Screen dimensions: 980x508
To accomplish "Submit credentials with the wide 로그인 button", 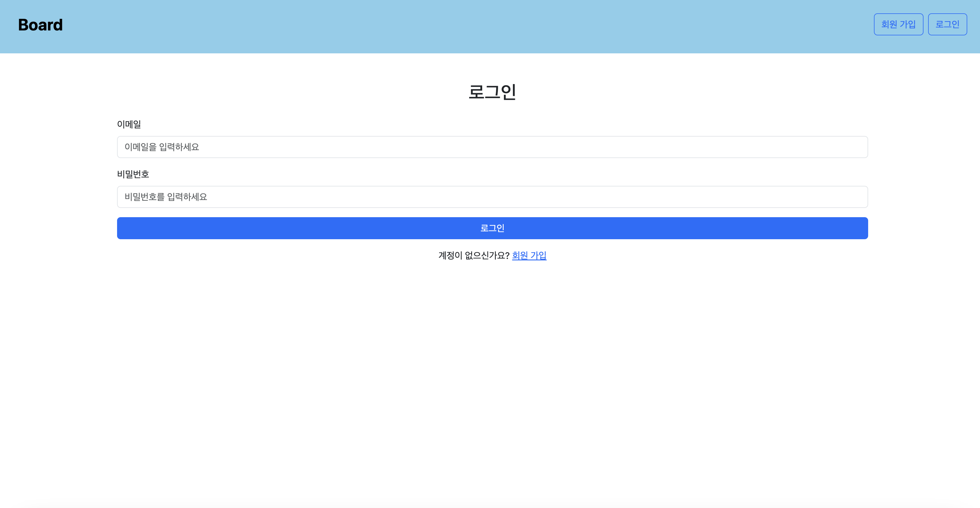I will tap(492, 228).
